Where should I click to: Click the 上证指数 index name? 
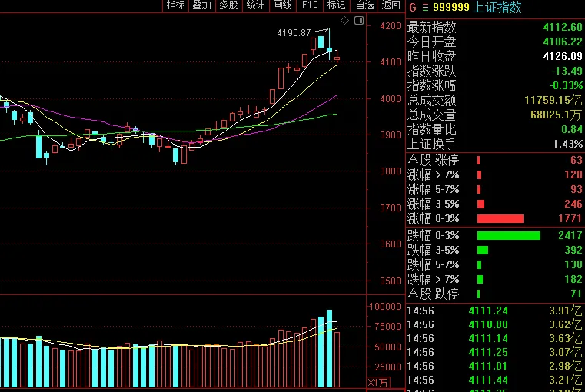coord(497,7)
